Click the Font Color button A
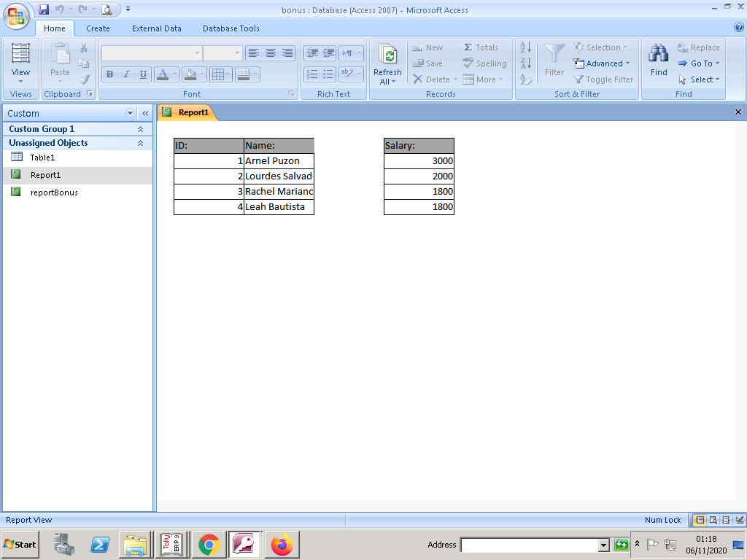 pyautogui.click(x=163, y=74)
